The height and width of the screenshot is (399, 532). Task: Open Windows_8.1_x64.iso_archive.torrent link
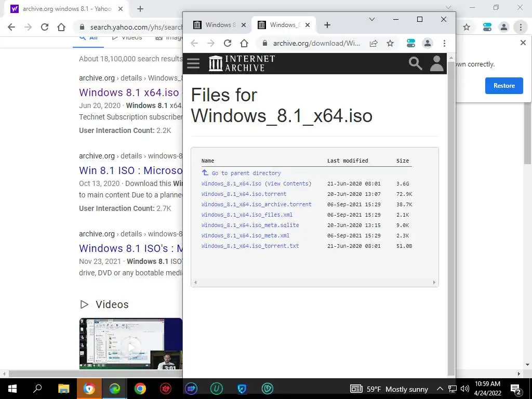(257, 204)
